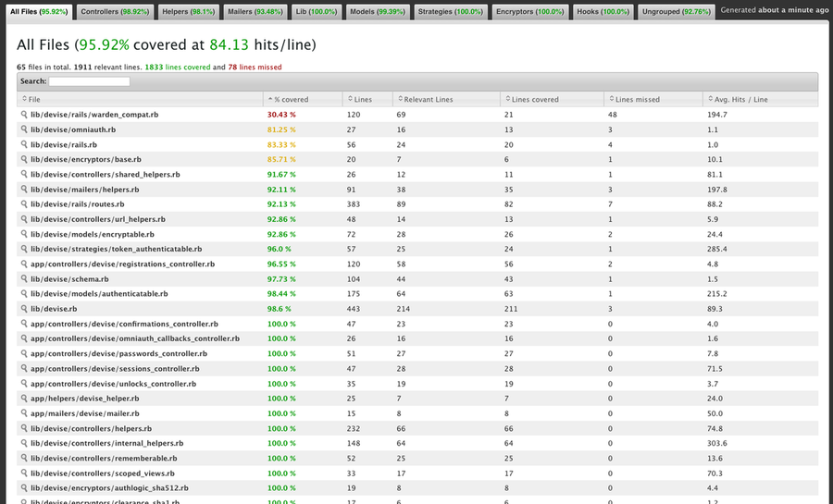
Task: Click magnifier icon next to app/mailers/devise/mailer.rb
Action: point(24,413)
